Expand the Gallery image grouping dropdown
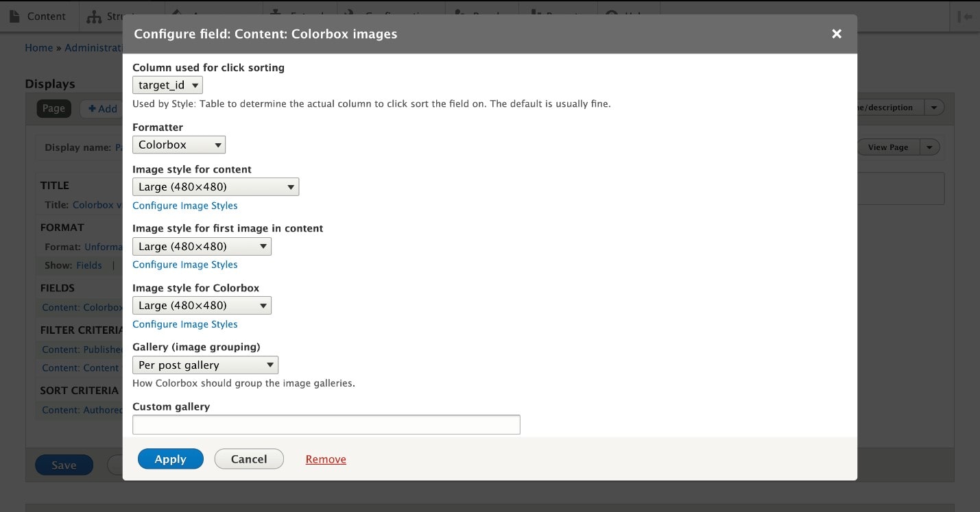This screenshot has width=980, height=512. tap(205, 365)
